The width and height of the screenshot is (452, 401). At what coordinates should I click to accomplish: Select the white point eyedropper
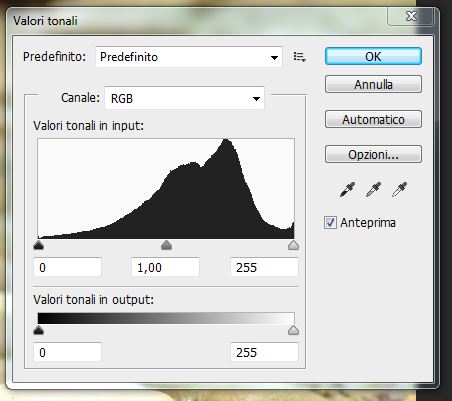coord(399,190)
